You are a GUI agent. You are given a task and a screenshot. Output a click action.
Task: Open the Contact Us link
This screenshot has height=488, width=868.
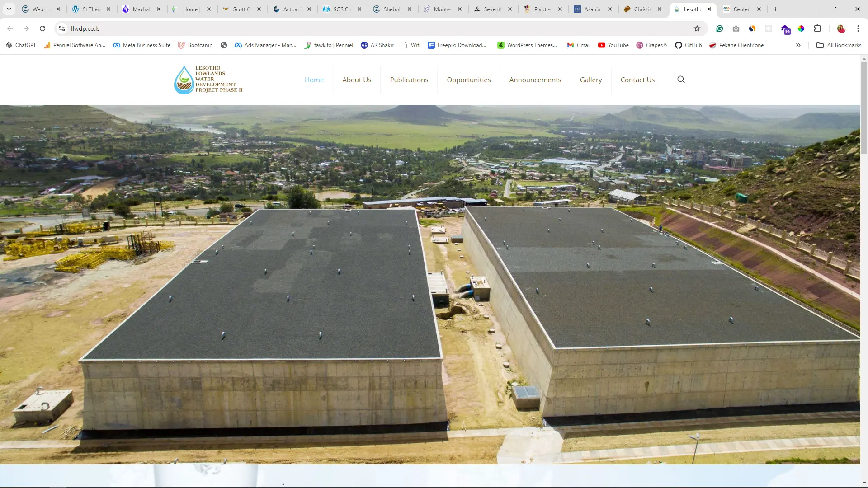coord(637,80)
